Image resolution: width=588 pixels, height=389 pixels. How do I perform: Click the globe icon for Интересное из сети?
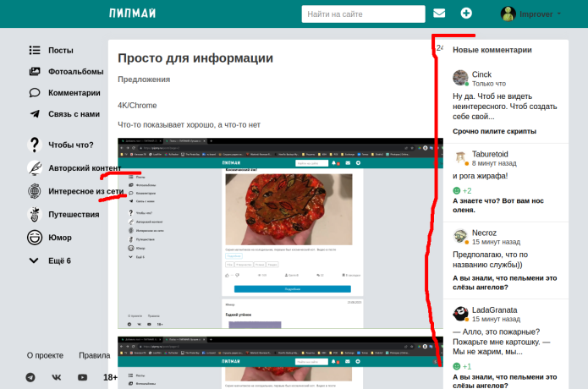35,191
